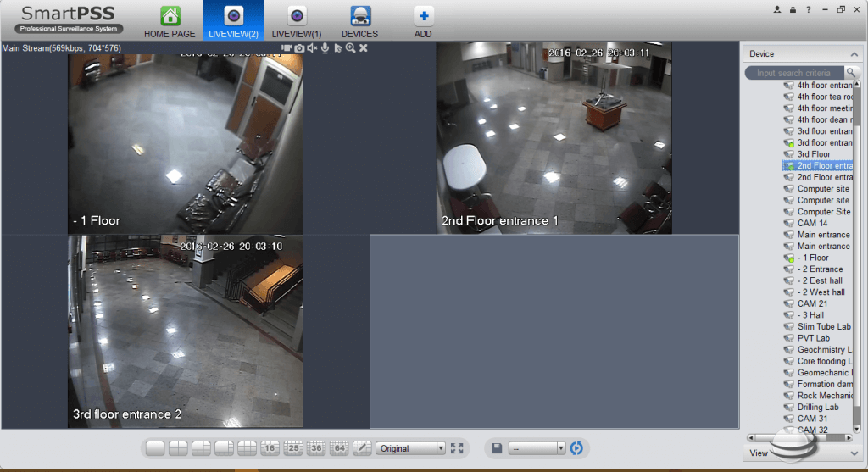The image size is (868, 472).
Task: Click the ADD tab with plus icon
Action: click(x=423, y=21)
